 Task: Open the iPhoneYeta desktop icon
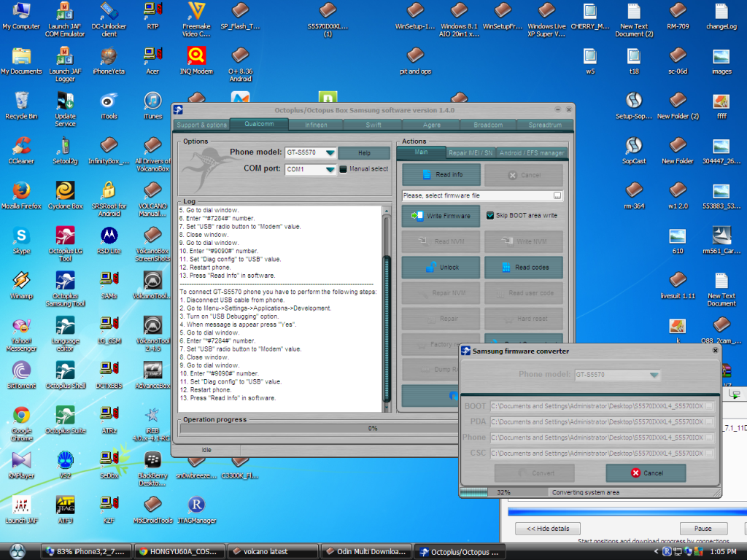point(109,61)
